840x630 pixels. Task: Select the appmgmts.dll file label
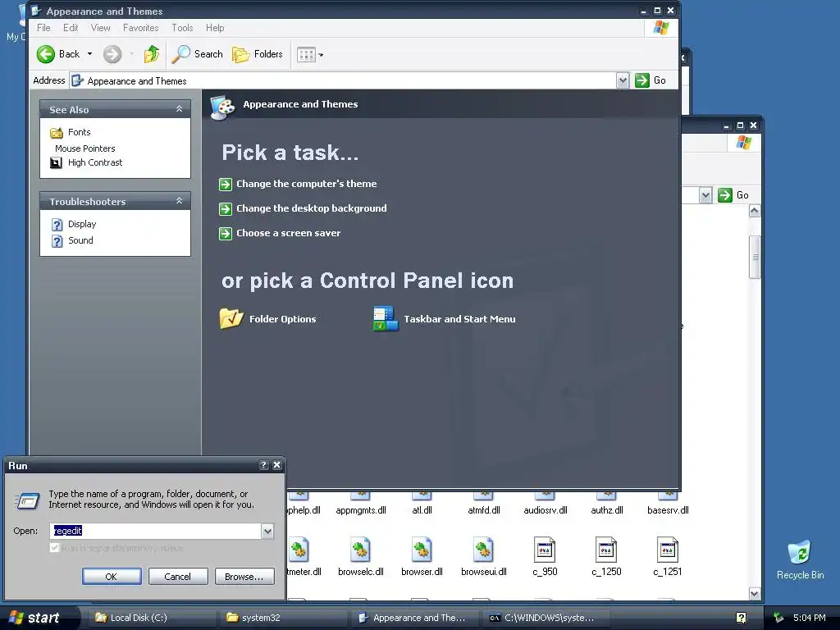point(361,510)
